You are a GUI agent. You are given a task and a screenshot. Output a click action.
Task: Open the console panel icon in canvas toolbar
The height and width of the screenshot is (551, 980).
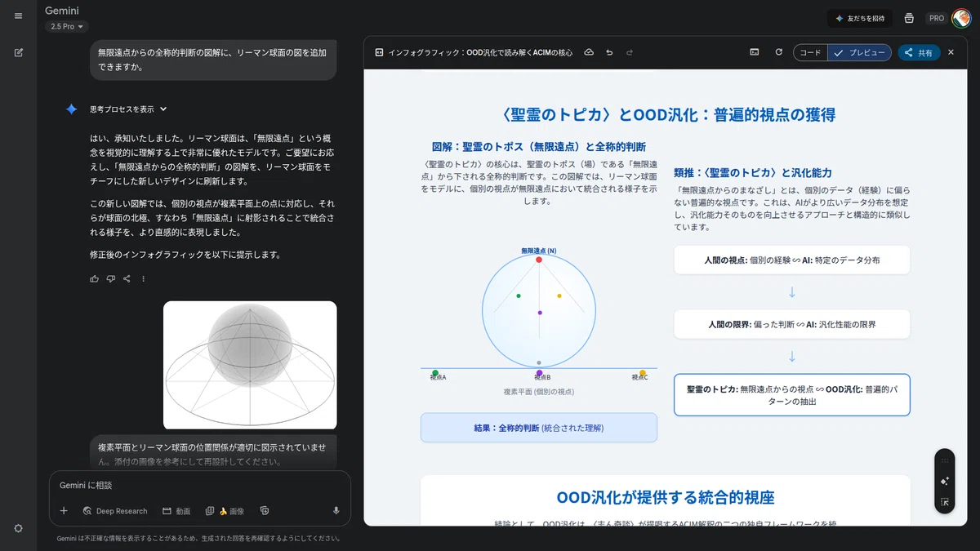point(755,52)
